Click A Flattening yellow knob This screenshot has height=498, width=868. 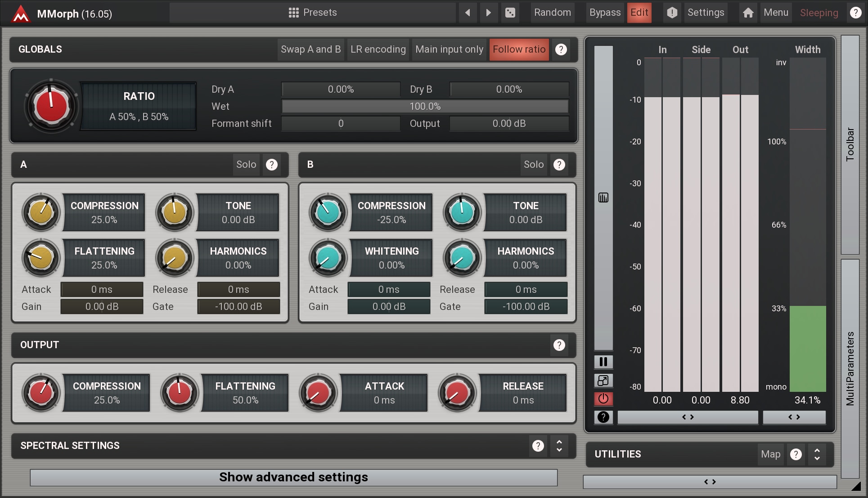point(41,258)
